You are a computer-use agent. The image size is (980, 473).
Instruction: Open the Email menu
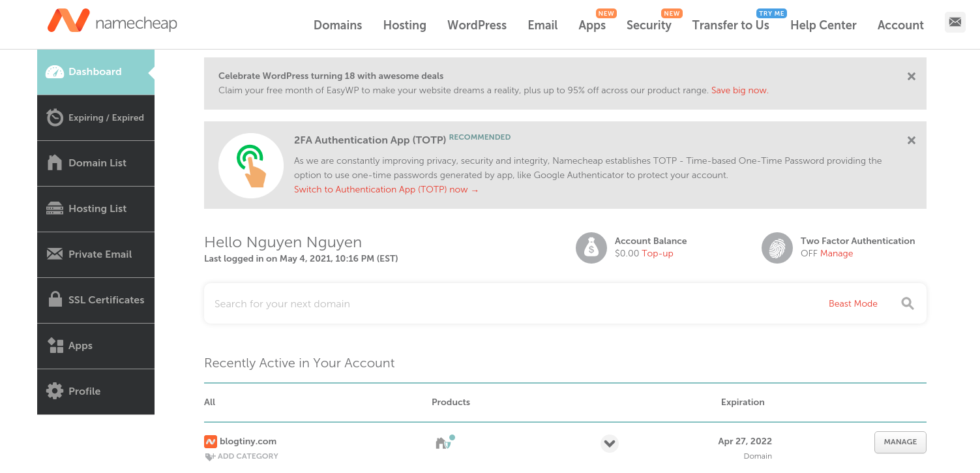542,25
